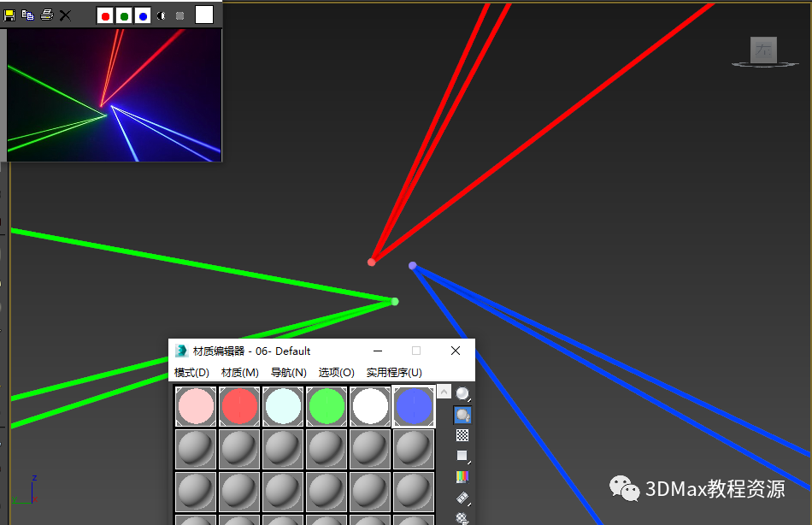Open the Sample UV Tiling flyout
The height and width of the screenshot is (525, 812).
(x=462, y=456)
